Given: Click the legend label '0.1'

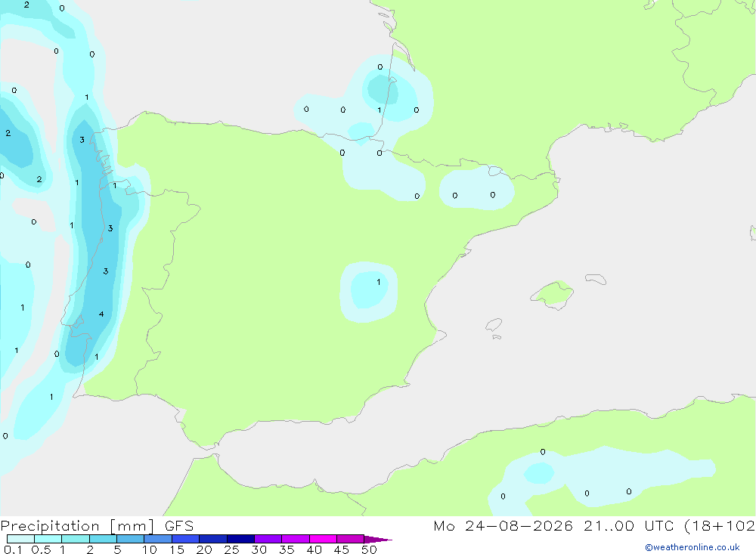Looking at the screenshot, I should [x=13, y=549].
